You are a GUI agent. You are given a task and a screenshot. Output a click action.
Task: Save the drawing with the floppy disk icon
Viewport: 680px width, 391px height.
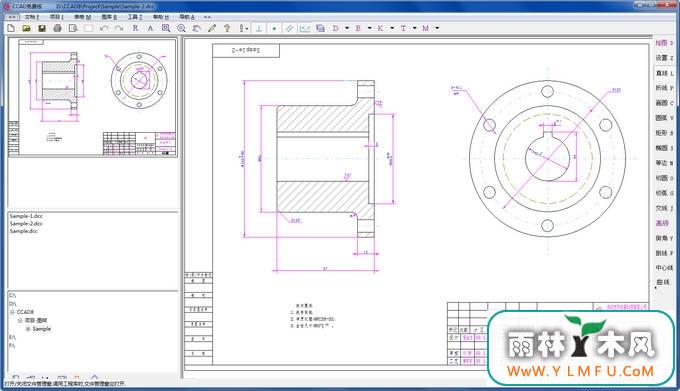tap(42, 28)
